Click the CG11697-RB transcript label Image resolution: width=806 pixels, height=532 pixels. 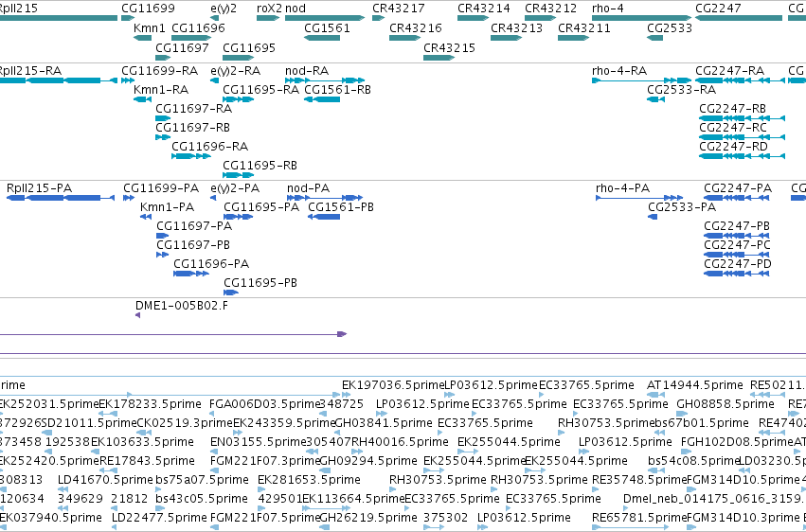click(x=193, y=128)
